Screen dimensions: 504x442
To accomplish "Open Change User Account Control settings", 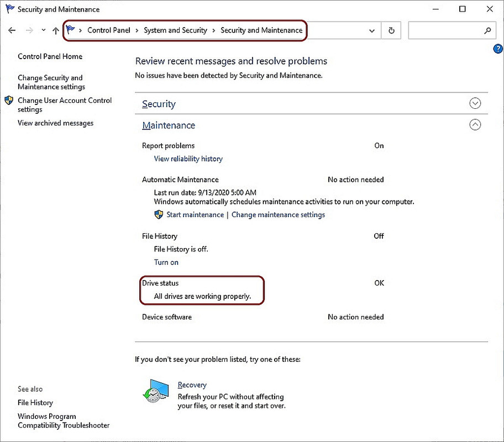I will coord(65,105).
